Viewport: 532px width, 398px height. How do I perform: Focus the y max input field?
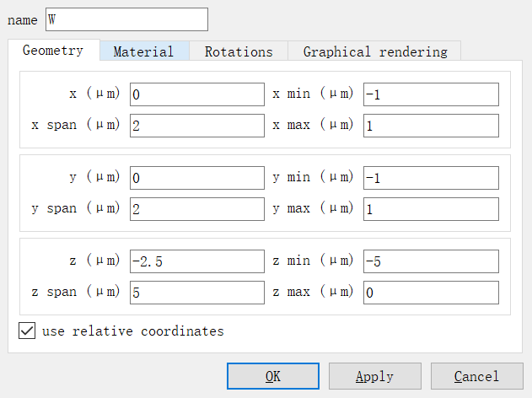point(431,209)
